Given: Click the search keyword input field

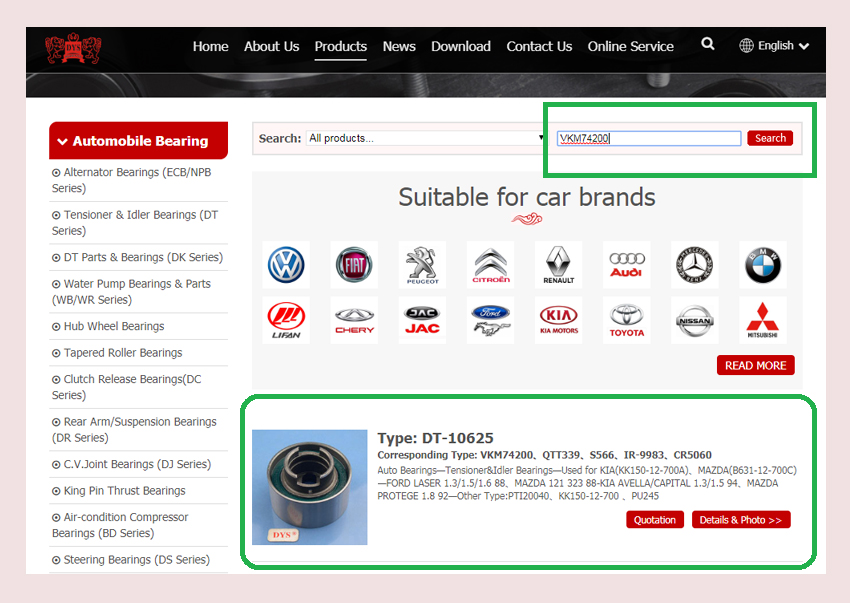Looking at the screenshot, I should click(648, 138).
